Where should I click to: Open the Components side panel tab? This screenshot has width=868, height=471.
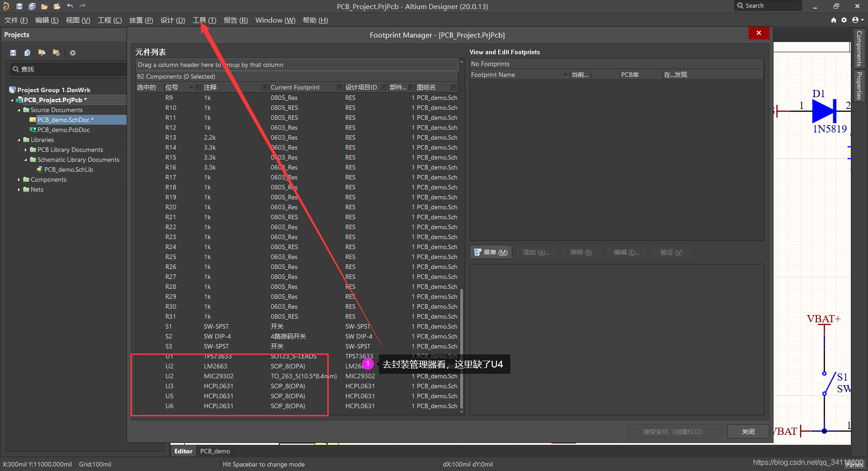859,48
